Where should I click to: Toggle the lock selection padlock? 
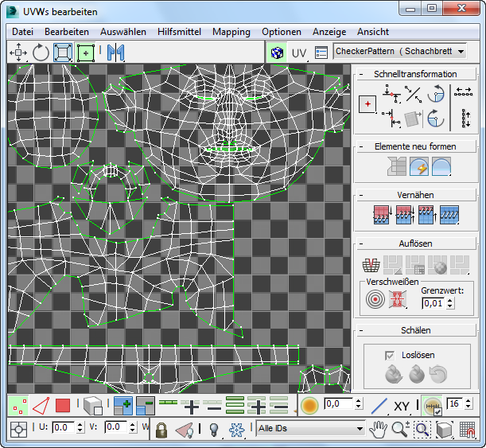(x=161, y=429)
